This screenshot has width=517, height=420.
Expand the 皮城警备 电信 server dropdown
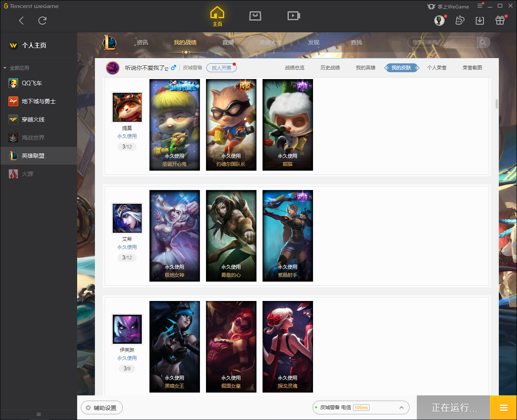tap(361, 407)
